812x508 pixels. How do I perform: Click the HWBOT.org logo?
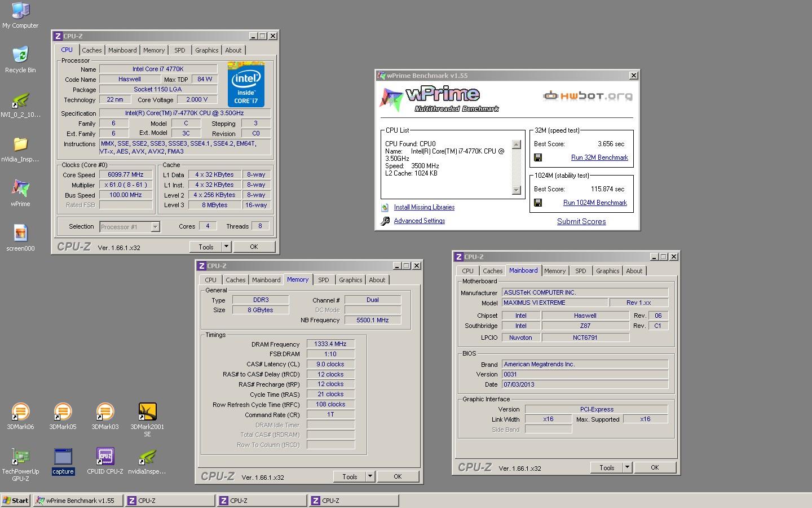click(587, 96)
